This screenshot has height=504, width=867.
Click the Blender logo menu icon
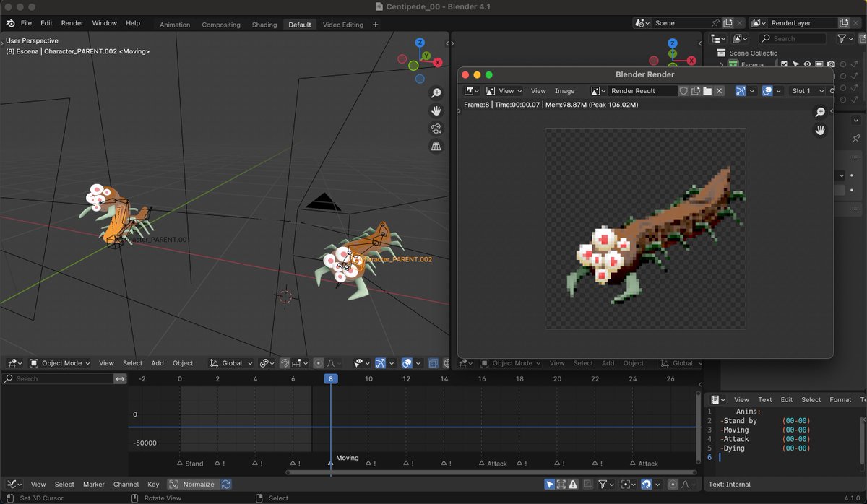11,23
